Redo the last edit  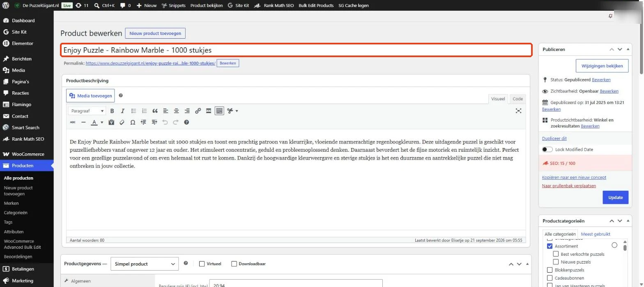176,122
